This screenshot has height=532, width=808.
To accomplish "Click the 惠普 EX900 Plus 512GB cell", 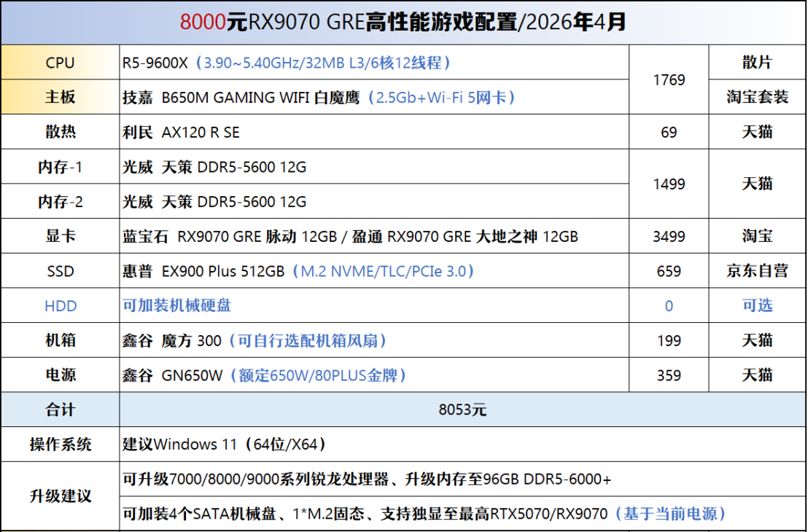I will (x=374, y=270).
